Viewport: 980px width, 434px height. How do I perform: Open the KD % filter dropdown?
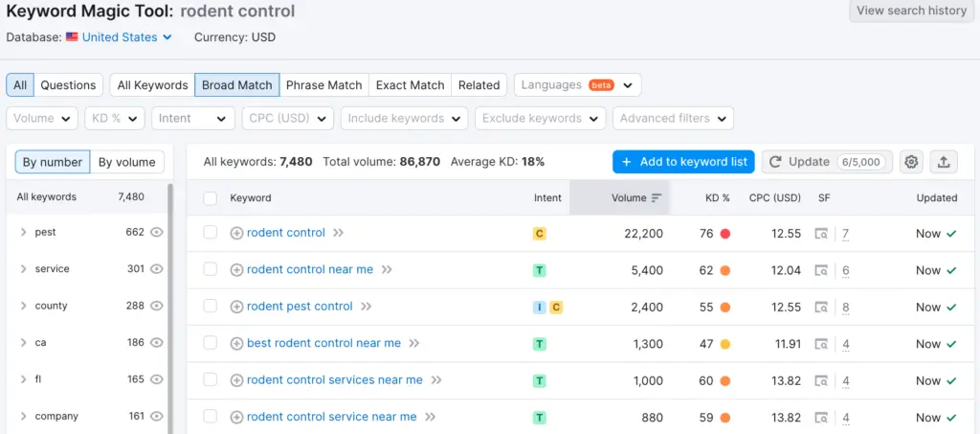pyautogui.click(x=114, y=118)
